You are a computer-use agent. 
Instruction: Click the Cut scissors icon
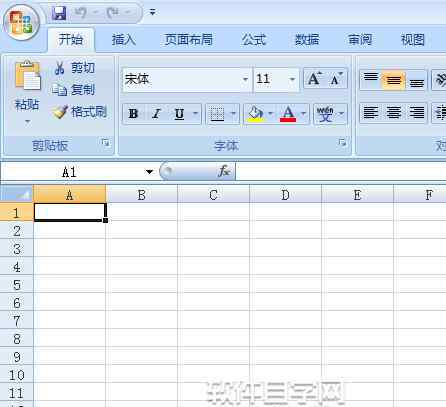[x=60, y=68]
